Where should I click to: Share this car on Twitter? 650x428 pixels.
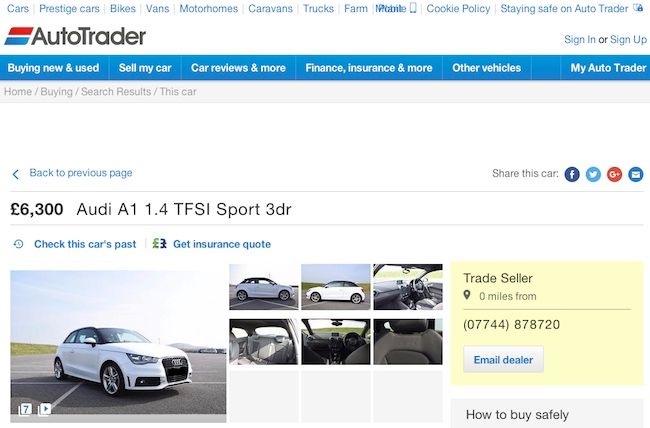[x=593, y=174]
